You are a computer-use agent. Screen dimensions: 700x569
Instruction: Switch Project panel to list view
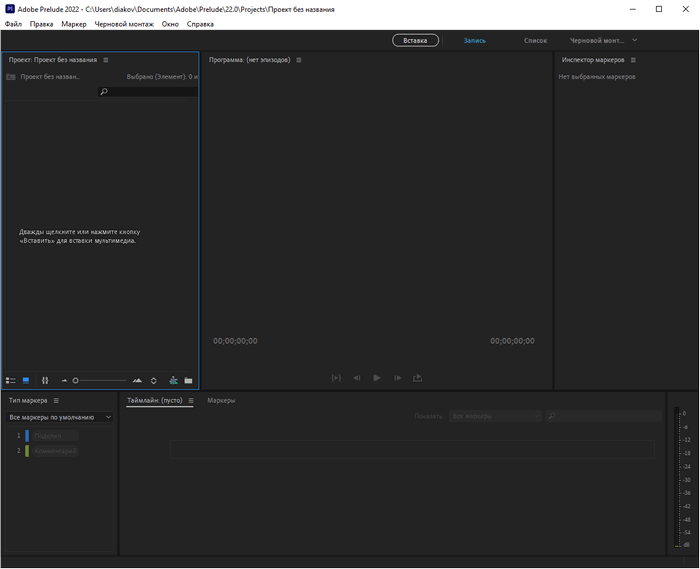11,380
